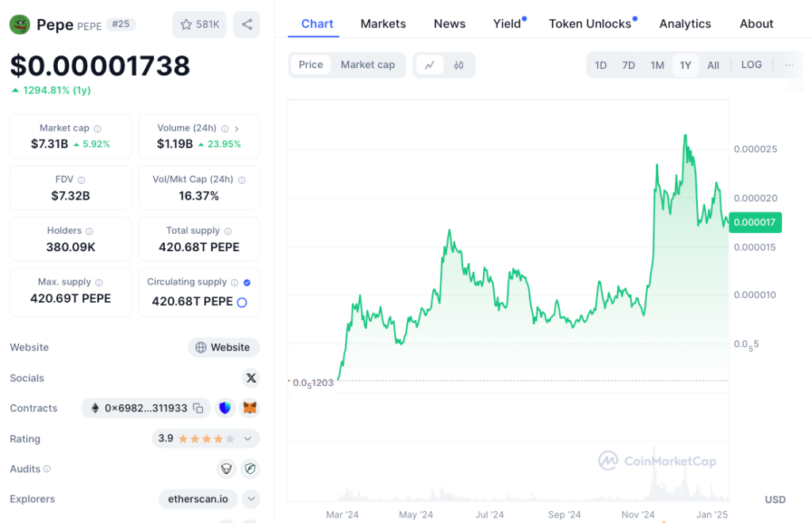Open the Website link button
This screenshot has width=812, height=523.
[x=224, y=347]
